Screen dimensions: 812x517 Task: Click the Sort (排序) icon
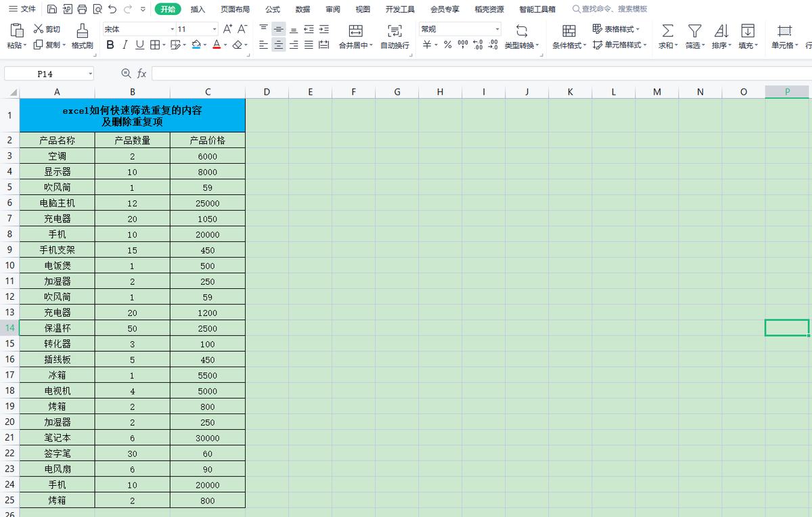pyautogui.click(x=721, y=30)
